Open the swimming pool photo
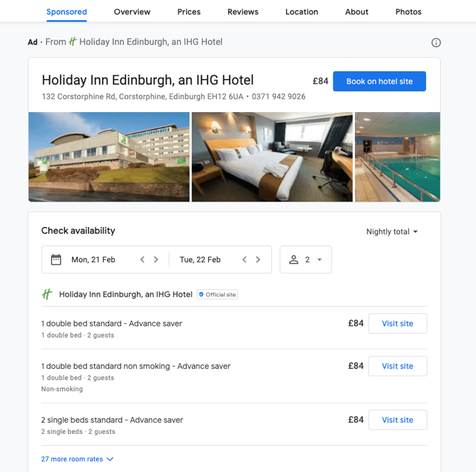 click(397, 157)
